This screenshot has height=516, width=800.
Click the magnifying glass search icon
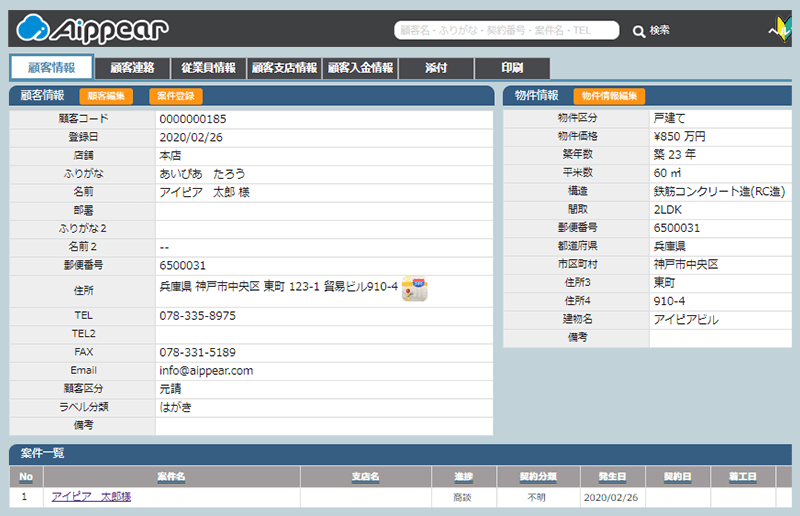pos(639,31)
